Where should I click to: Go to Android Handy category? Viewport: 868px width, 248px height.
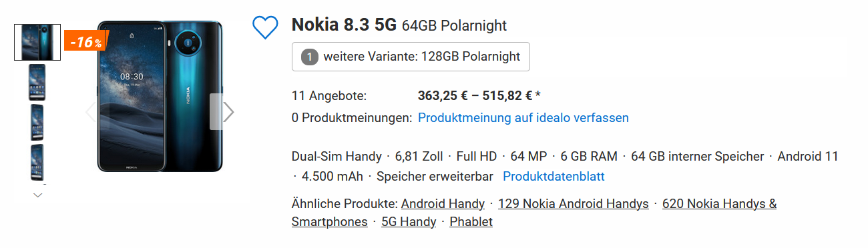[x=443, y=203]
